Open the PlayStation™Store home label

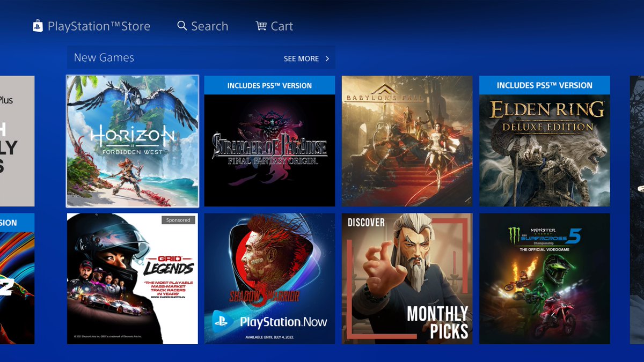99,26
